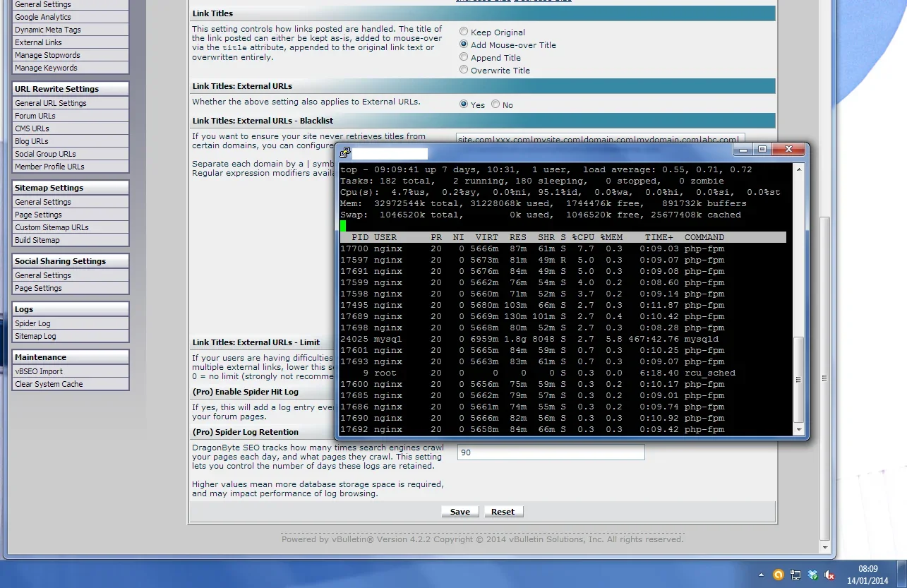Click the COMMAND column header in top
The width and height of the screenshot is (907, 588).
coord(704,237)
